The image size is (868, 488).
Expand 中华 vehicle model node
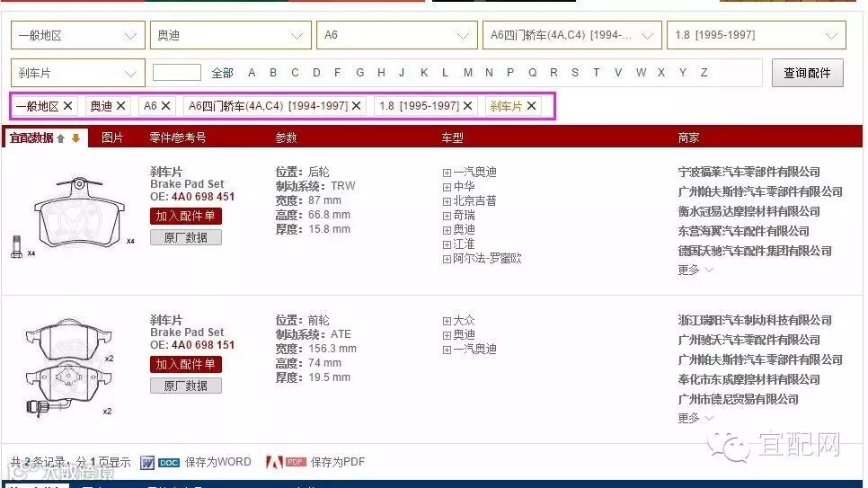(x=447, y=187)
